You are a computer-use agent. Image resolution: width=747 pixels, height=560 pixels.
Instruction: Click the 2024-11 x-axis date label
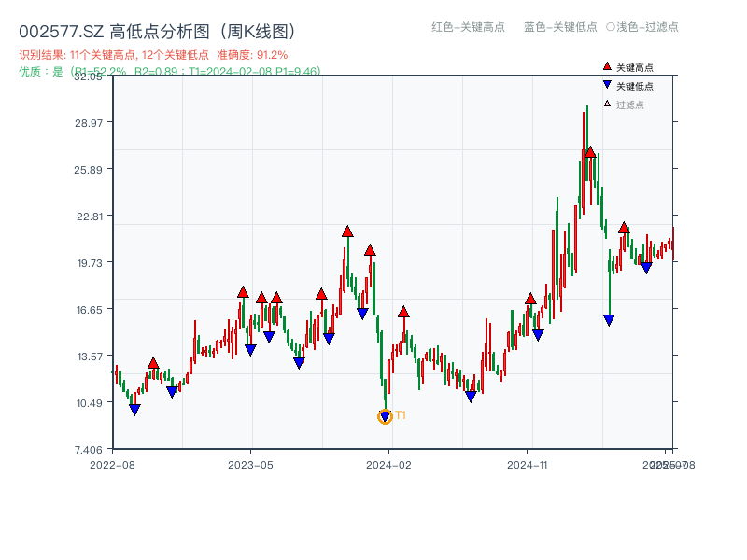coord(528,465)
